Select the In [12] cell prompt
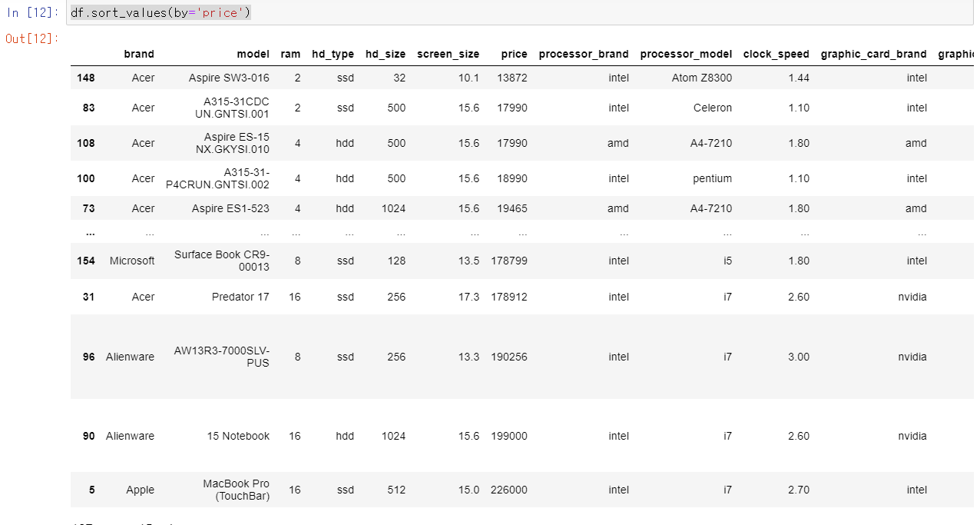The width and height of the screenshot is (980, 525). pyautogui.click(x=33, y=13)
